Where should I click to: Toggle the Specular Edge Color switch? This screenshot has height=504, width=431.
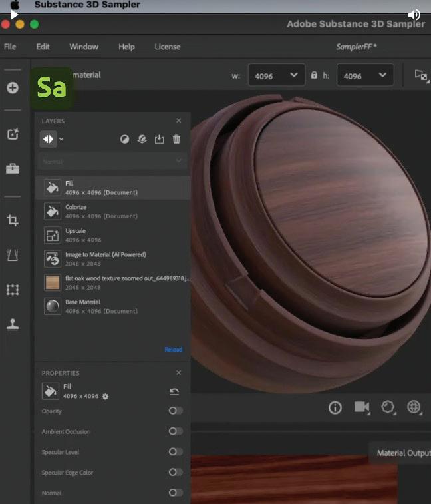[176, 472]
